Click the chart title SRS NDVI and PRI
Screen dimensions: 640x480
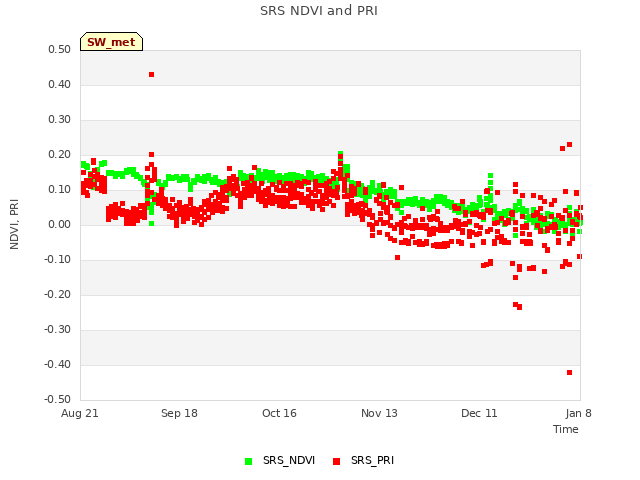(319, 11)
